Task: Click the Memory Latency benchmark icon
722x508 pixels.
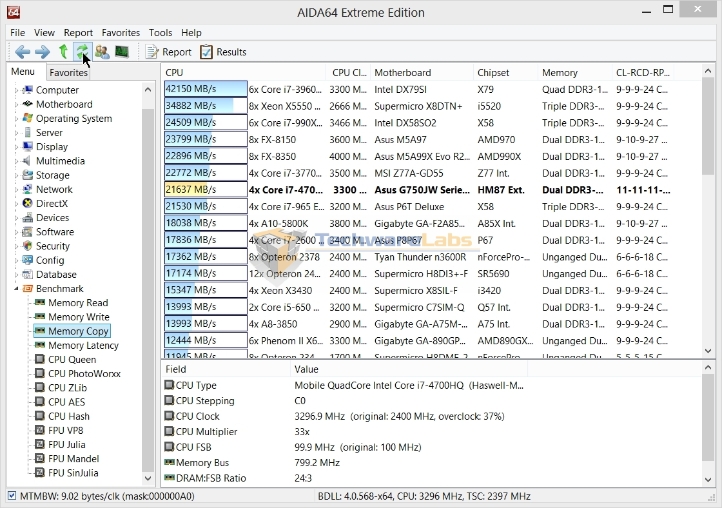Action: [x=40, y=345]
